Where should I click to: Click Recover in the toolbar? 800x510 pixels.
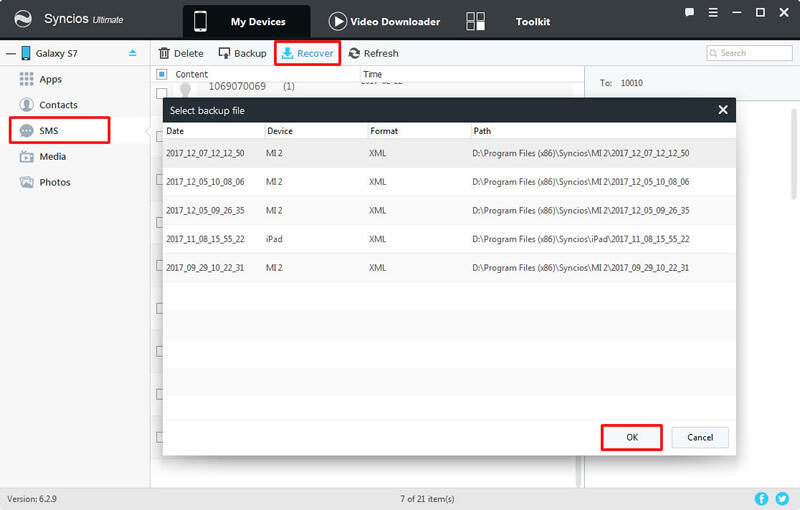click(x=307, y=53)
